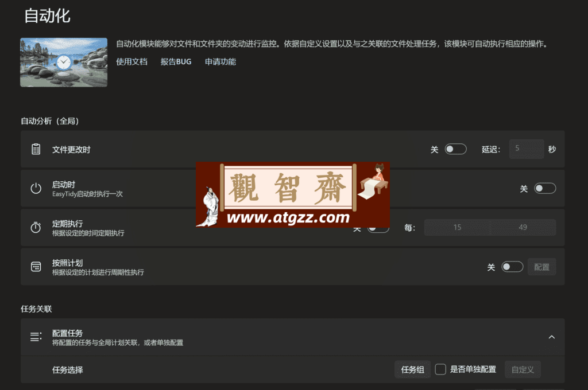Click the 自动分析（全局）section heading
The height and width of the screenshot is (390, 588).
[x=50, y=121]
